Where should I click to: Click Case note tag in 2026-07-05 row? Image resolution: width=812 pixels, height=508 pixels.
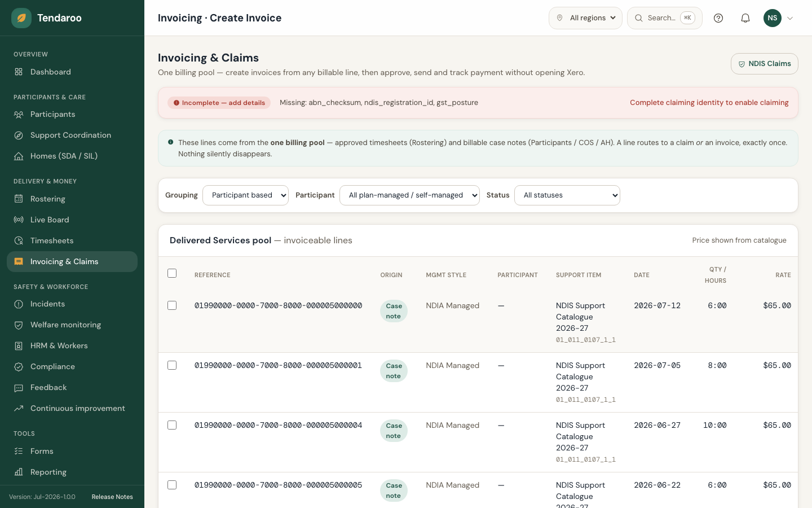click(394, 371)
